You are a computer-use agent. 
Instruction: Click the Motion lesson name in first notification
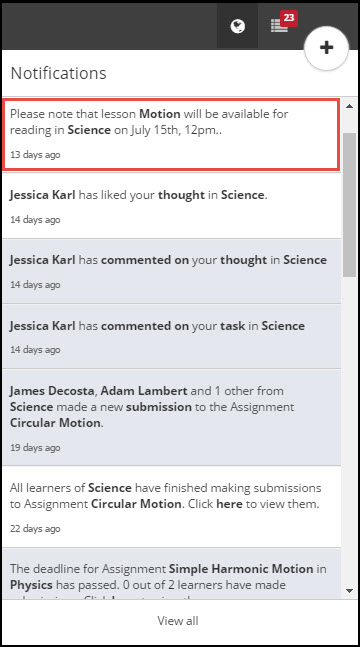(x=160, y=113)
